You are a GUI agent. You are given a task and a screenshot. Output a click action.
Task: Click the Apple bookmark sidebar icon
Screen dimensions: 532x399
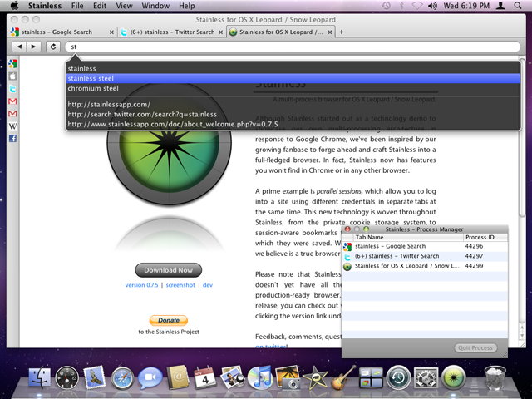coord(13,76)
